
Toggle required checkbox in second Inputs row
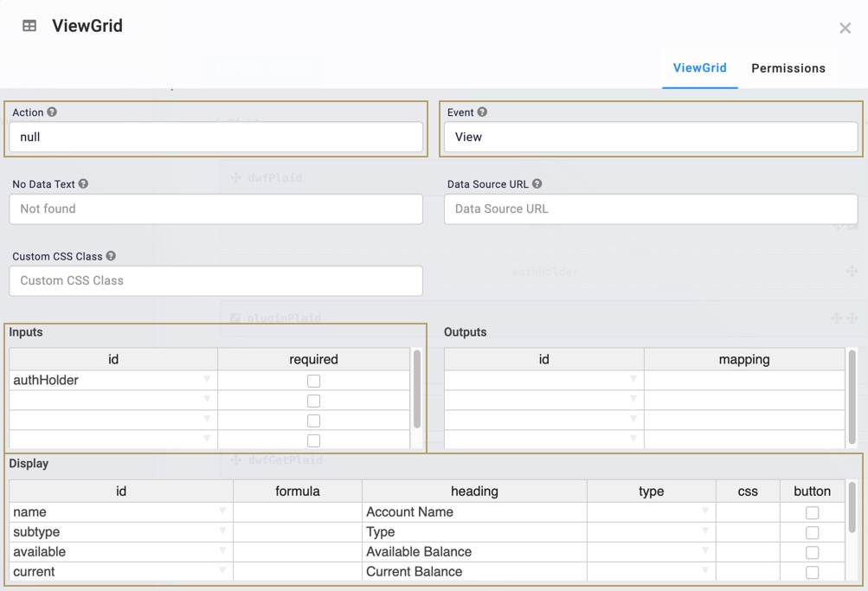[x=313, y=401]
